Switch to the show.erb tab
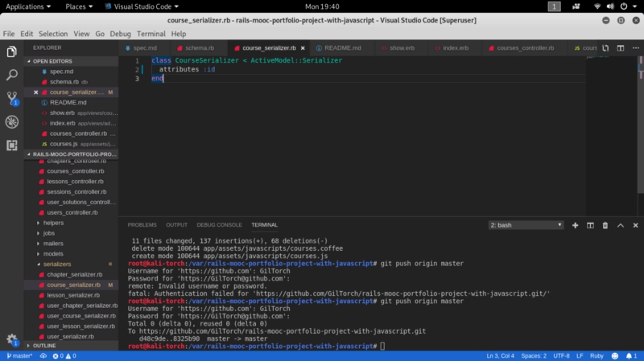The width and height of the screenshot is (644, 361). (x=402, y=48)
